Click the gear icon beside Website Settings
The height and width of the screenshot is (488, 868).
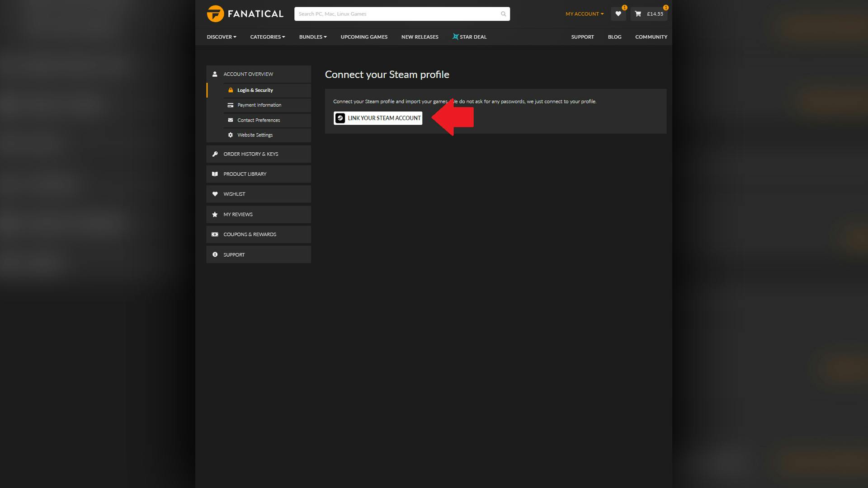point(231,135)
